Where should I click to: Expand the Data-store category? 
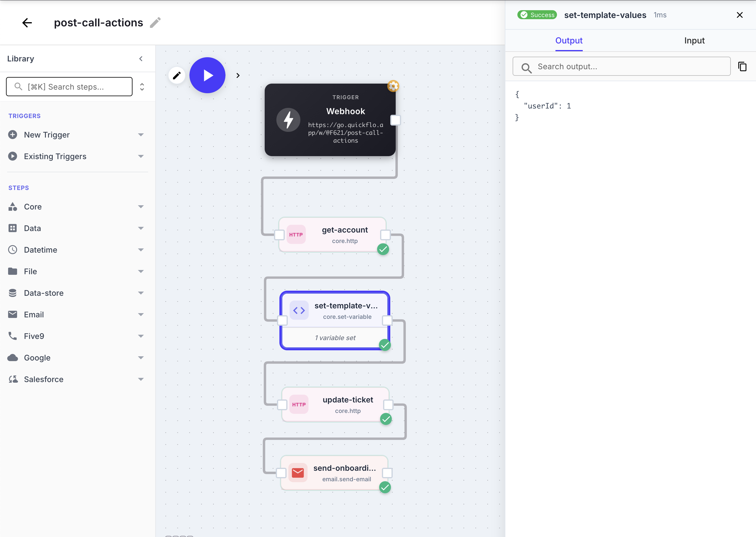(141, 293)
